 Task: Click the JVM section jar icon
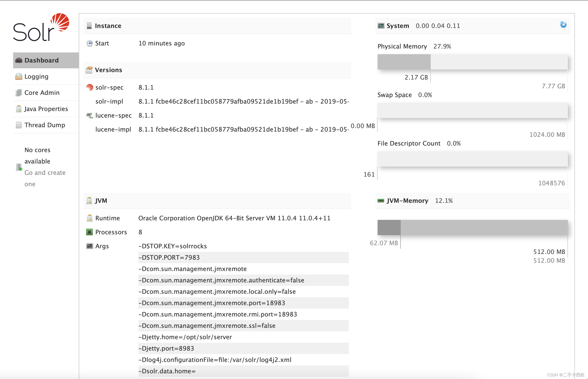tap(89, 201)
